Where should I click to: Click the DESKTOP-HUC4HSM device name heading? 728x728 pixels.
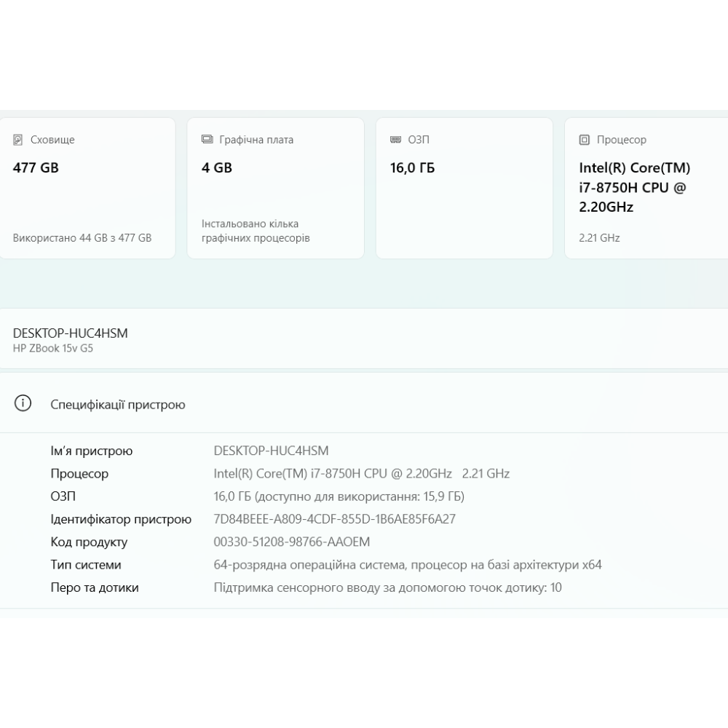[70, 333]
